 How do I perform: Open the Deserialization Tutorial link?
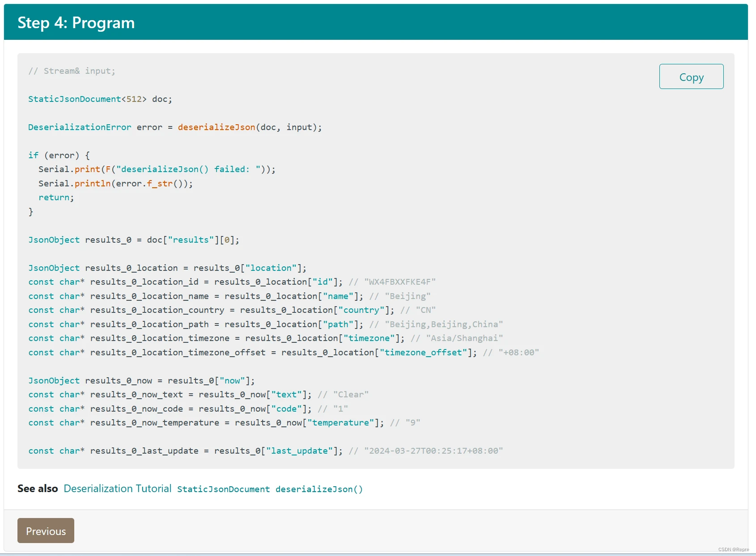click(x=118, y=489)
